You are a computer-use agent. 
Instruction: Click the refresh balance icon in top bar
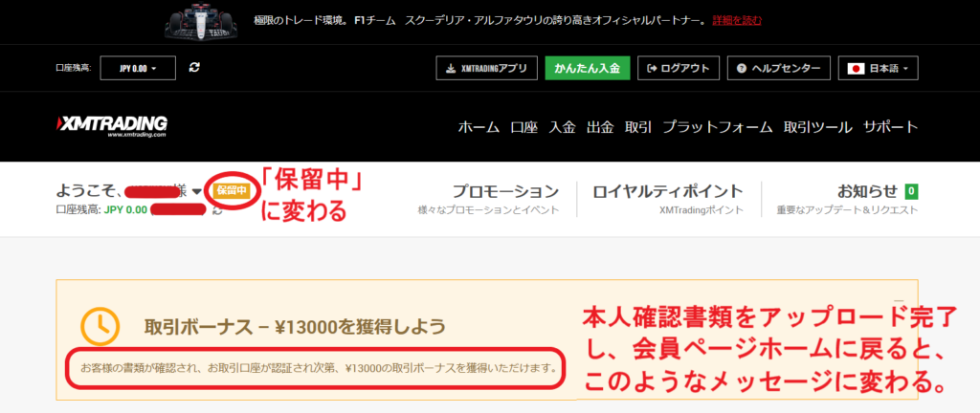pos(195,67)
